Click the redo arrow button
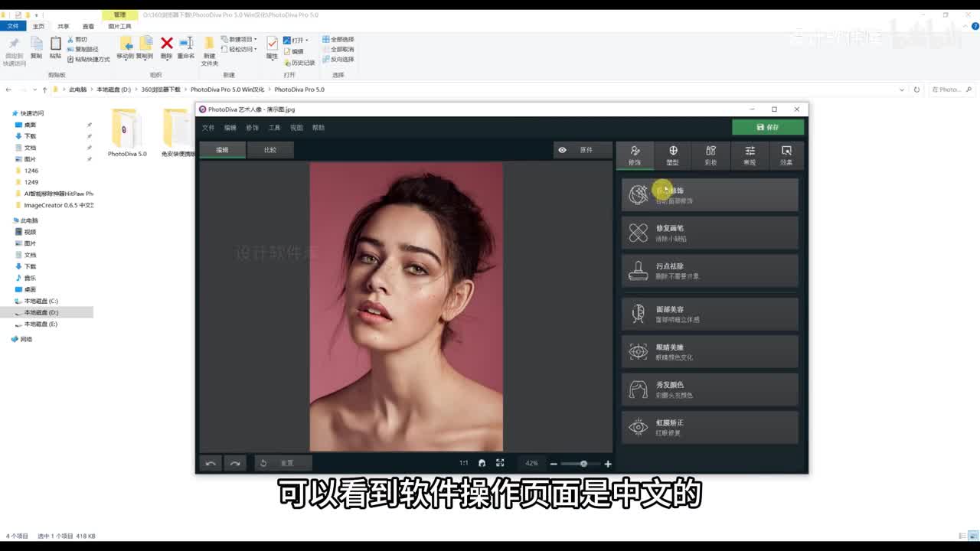Viewport: 980px width, 551px height. coord(235,463)
